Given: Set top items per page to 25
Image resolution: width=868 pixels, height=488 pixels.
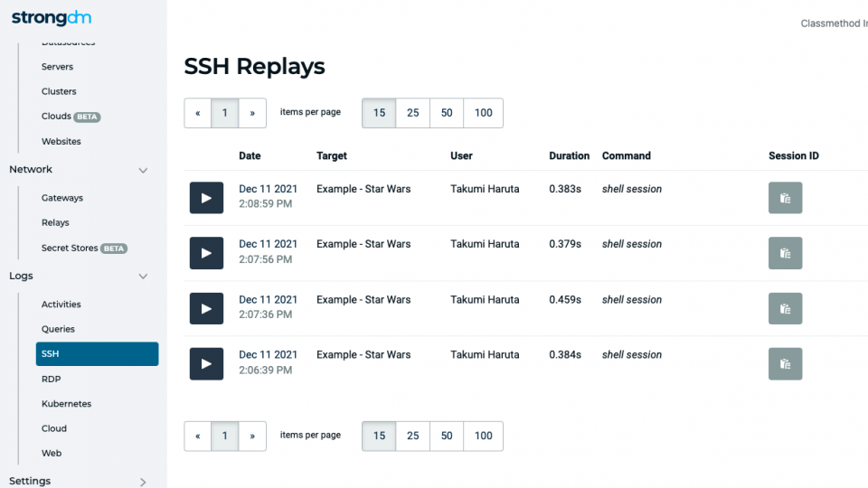Looking at the screenshot, I should pos(413,113).
